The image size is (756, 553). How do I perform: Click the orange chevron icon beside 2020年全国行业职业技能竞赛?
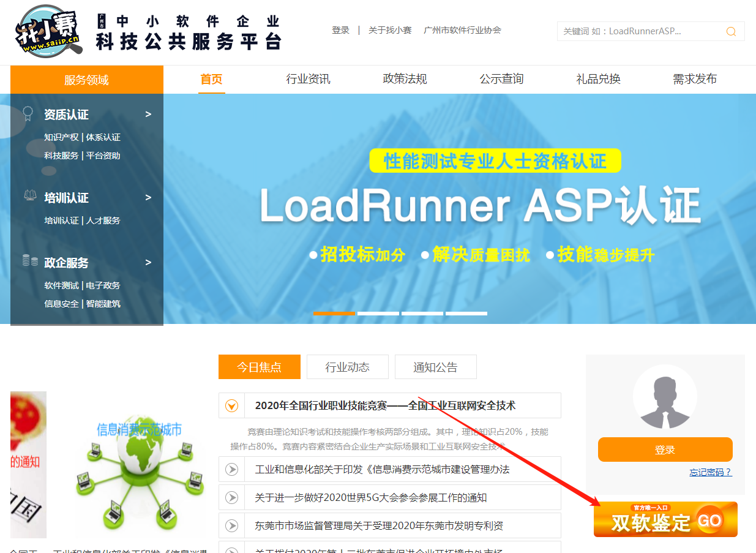(231, 405)
